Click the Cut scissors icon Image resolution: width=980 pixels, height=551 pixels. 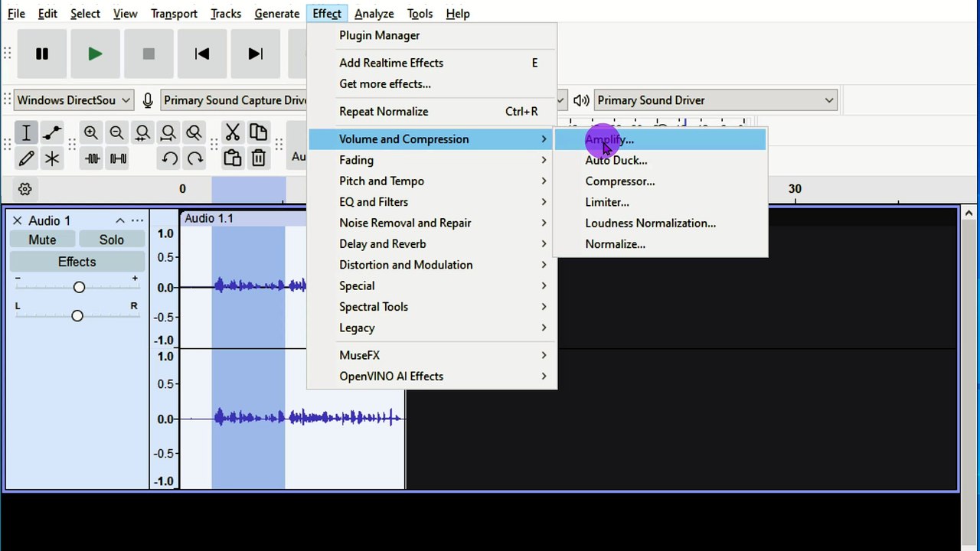[233, 133]
